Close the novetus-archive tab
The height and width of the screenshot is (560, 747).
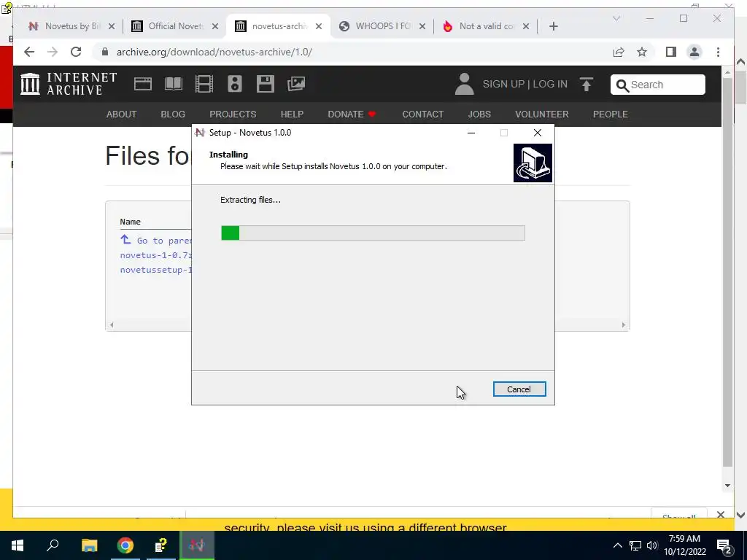319,26
